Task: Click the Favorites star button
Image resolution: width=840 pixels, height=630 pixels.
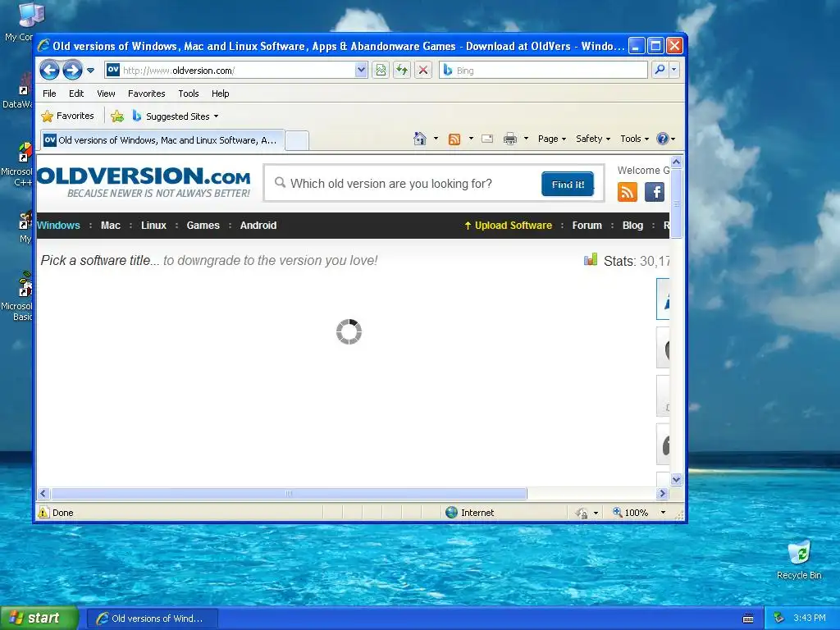Action: (x=68, y=116)
